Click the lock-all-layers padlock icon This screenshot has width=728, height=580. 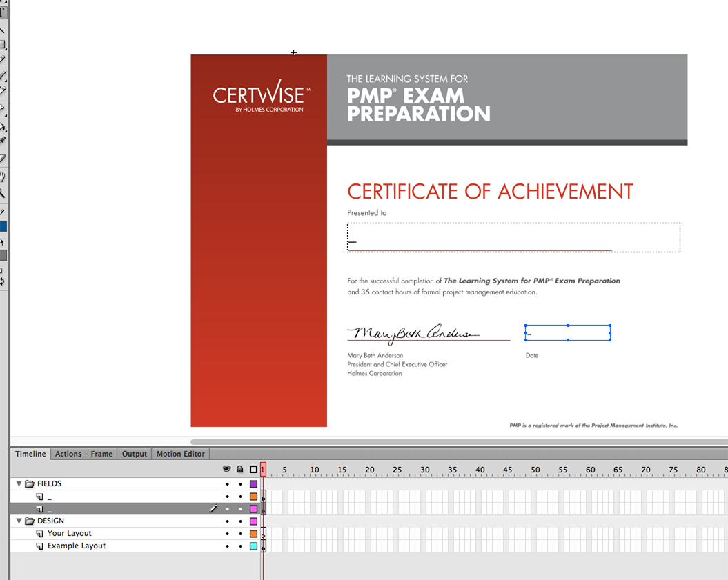tap(240, 469)
